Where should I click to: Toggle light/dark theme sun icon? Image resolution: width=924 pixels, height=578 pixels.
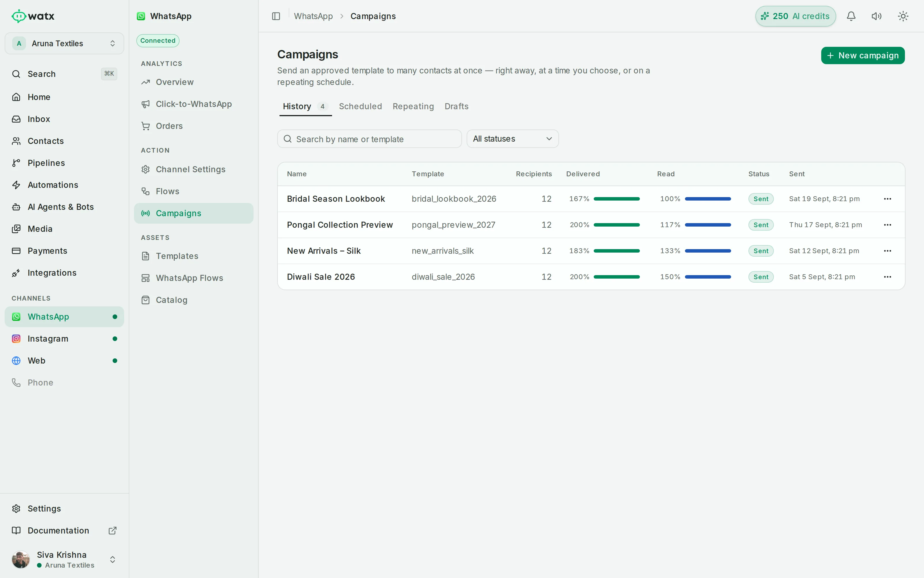[x=903, y=16]
